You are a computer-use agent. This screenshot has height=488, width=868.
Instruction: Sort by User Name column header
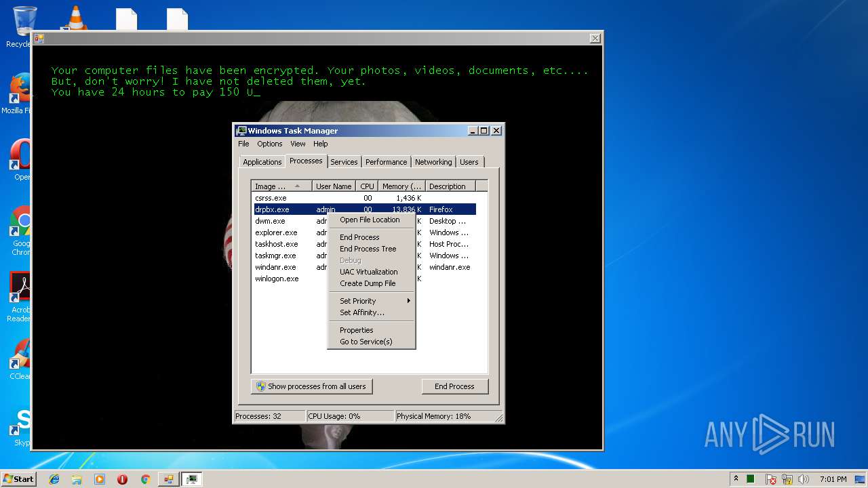click(x=334, y=186)
